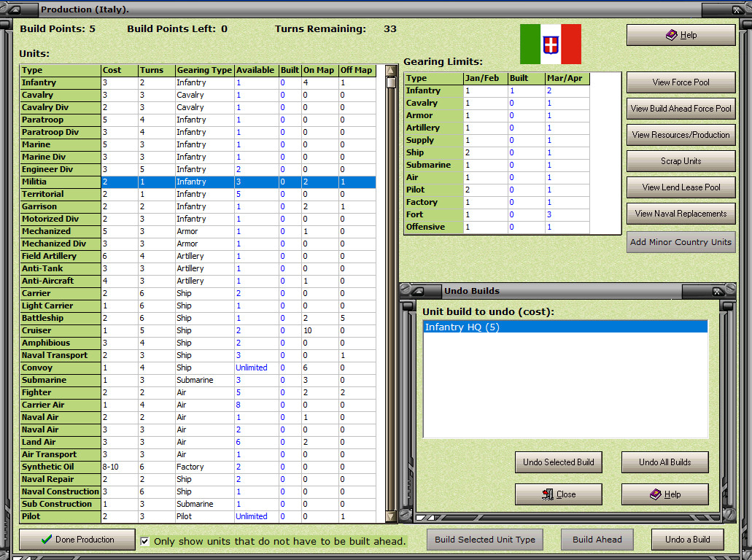The image size is (752, 560).
Task: Click the Italian flag image above the buttons
Action: [x=551, y=44]
